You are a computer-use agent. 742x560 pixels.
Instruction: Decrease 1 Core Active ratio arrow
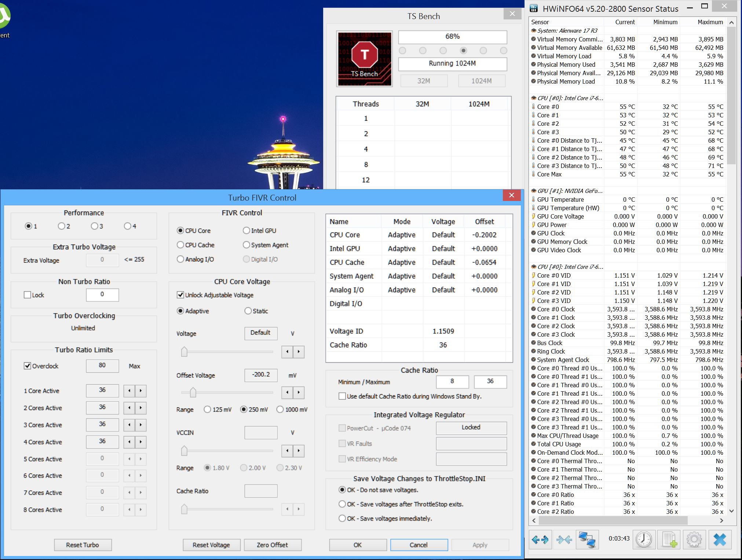(129, 391)
